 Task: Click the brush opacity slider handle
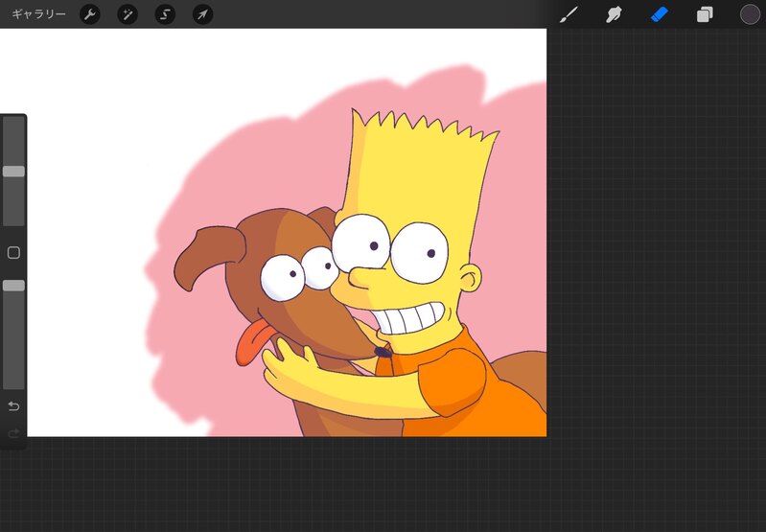pyautogui.click(x=13, y=286)
